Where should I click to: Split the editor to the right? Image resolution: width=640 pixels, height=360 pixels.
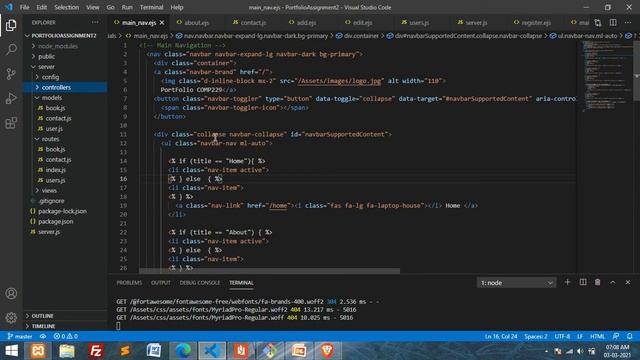pyautogui.click(x=613, y=22)
